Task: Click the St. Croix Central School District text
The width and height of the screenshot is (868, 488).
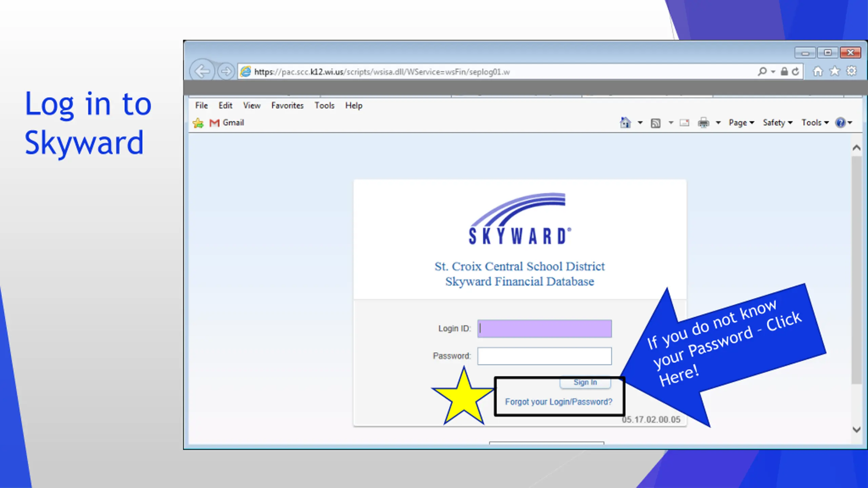Action: tap(519, 266)
